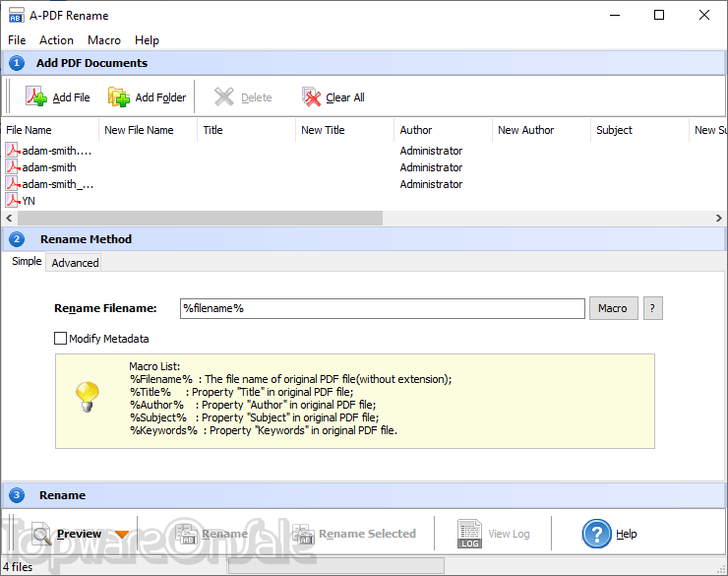The image size is (728, 576).
Task: Expand the Preview dropdown arrow
Action: [x=122, y=535]
